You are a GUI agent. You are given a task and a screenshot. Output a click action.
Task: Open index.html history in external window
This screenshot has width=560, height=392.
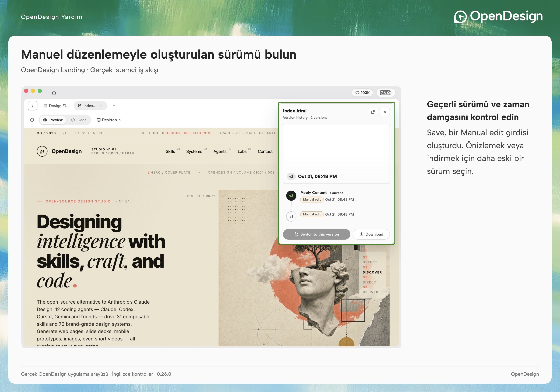(373, 112)
